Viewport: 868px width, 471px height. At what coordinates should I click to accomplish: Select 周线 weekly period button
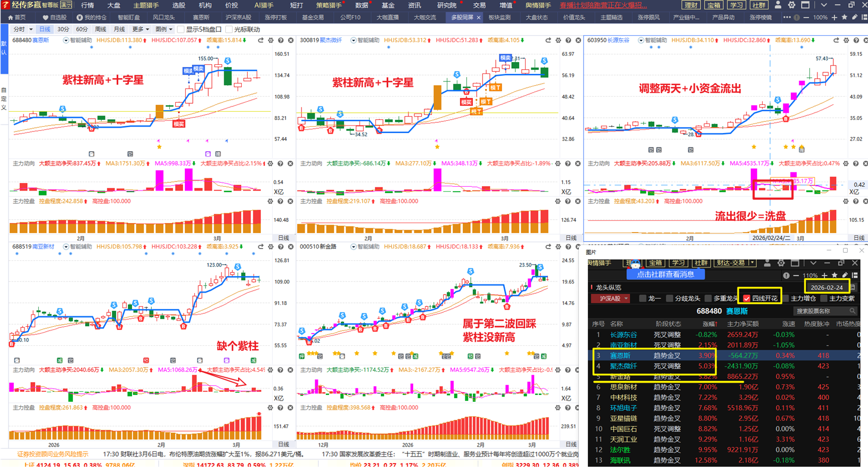pyautogui.click(x=101, y=29)
